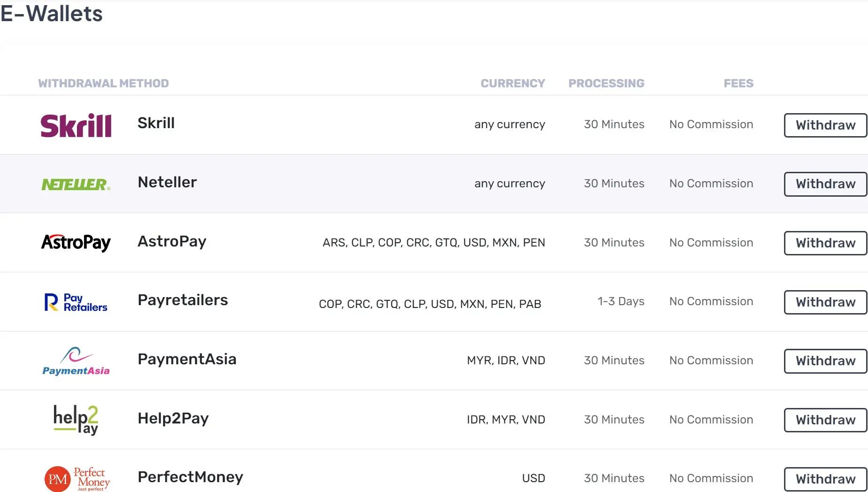Select the Payretailers method name
Viewport: 868px width, 492px height.
click(x=183, y=300)
